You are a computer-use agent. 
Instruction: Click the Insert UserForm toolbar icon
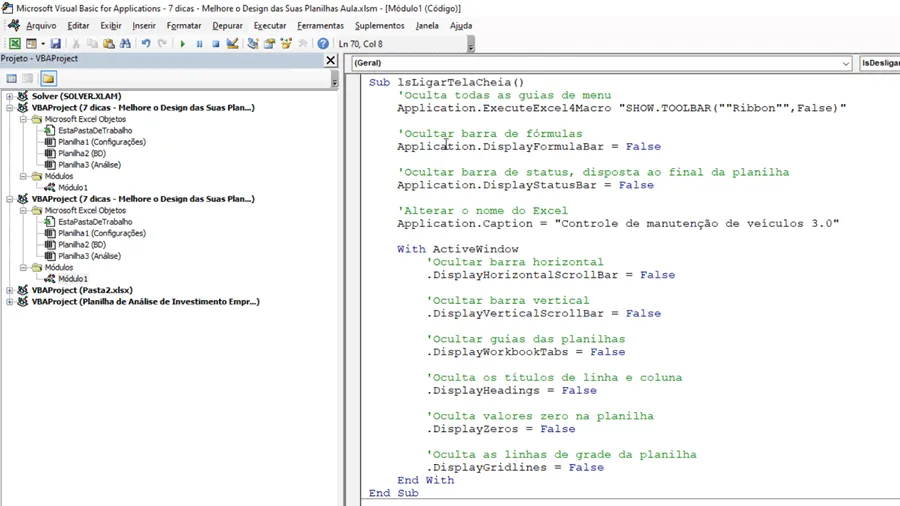[31, 44]
